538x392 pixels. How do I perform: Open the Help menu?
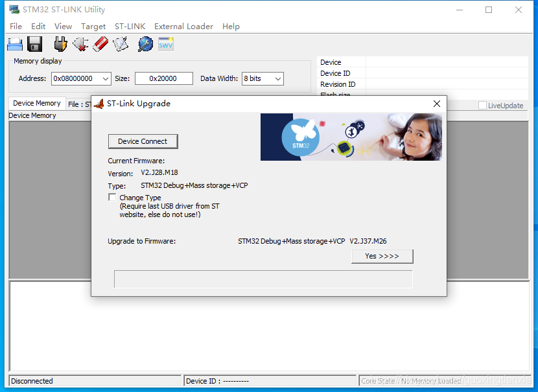click(231, 27)
